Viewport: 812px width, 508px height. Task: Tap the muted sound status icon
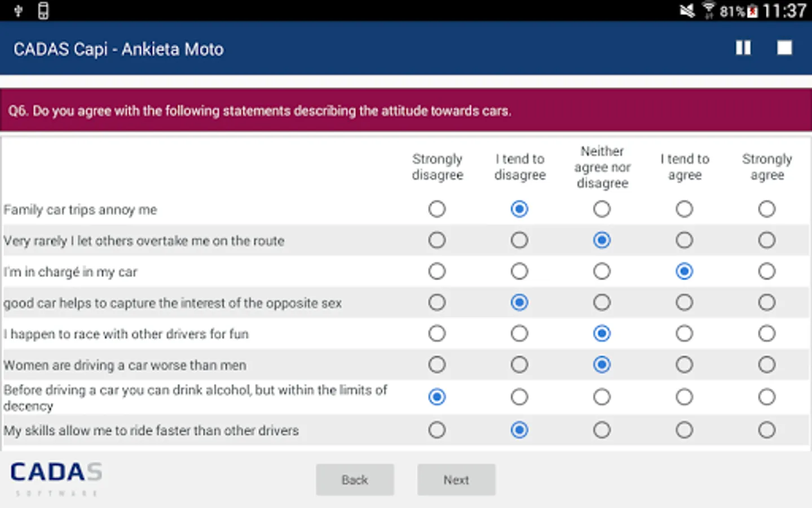tap(687, 11)
